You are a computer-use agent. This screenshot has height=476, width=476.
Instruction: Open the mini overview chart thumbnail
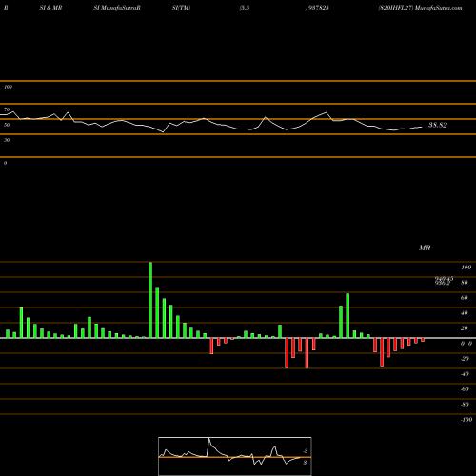(x=235, y=456)
